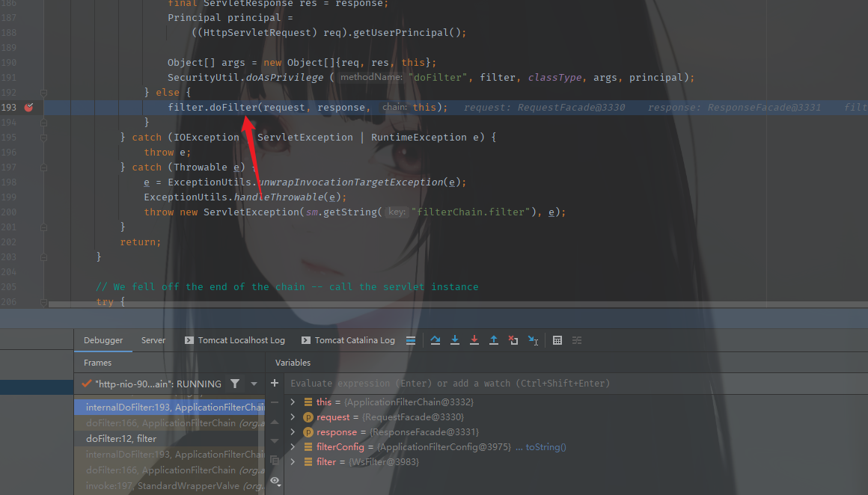868x495 pixels.
Task: Click the Variables panel header
Action: pos(293,363)
